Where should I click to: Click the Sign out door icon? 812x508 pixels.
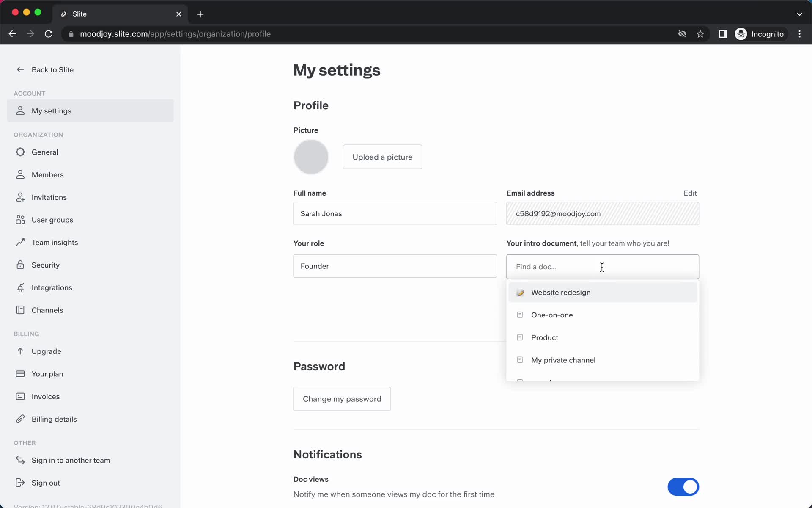pos(20,483)
